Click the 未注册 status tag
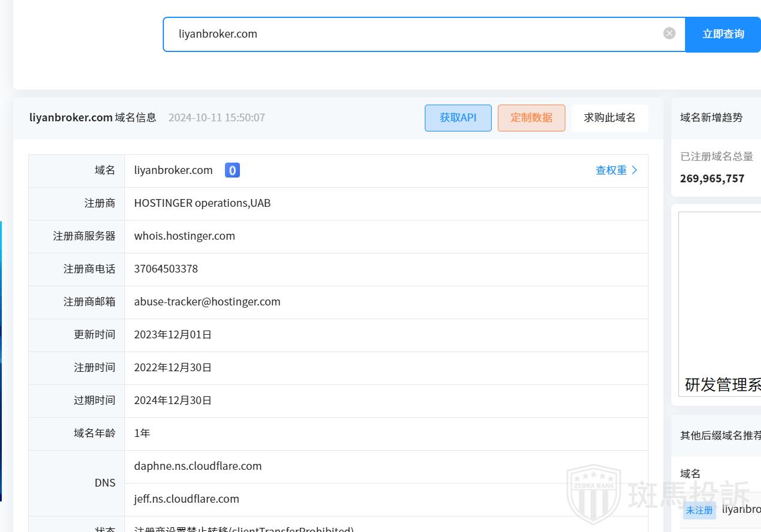761x532 pixels. coord(699,510)
